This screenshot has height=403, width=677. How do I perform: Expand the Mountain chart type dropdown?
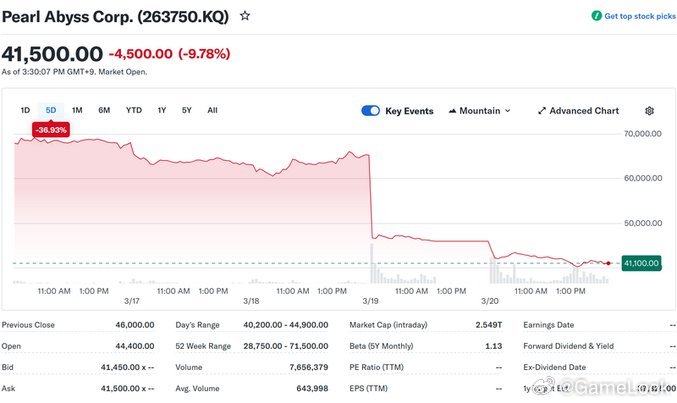pyautogui.click(x=480, y=111)
